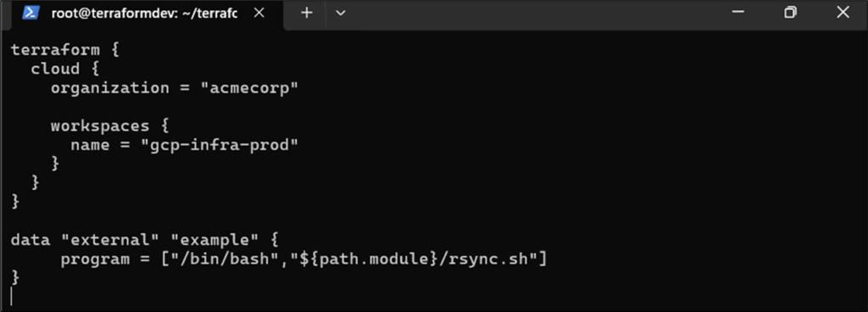Click the "acmecorp" organization value
The width and height of the screenshot is (868, 312).
pyautogui.click(x=250, y=88)
